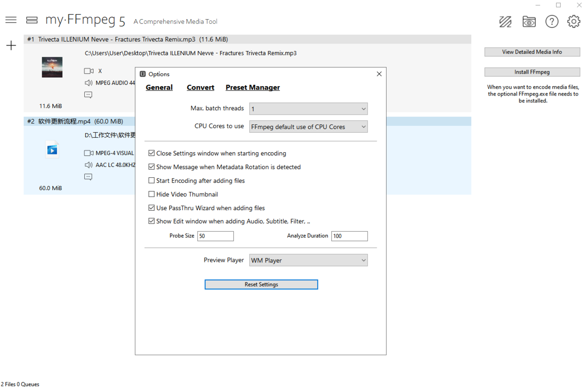
Task: Open settings with the gear icon
Action: tap(573, 22)
